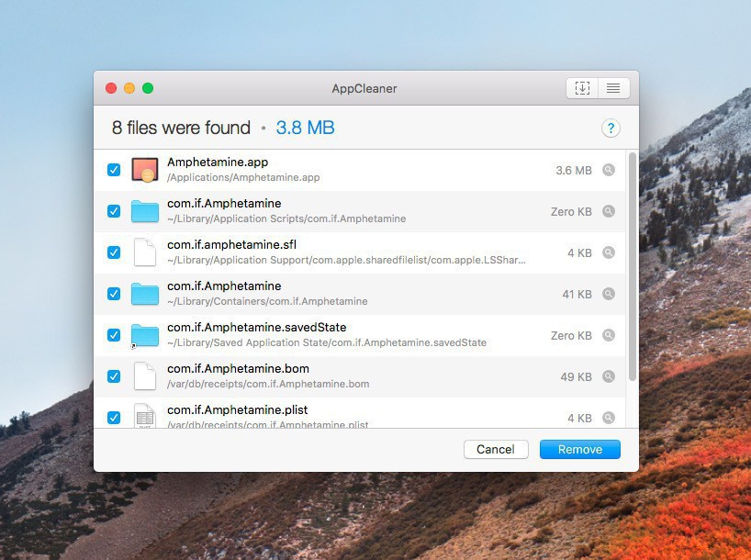Click the savedState folder alias icon

point(145,335)
